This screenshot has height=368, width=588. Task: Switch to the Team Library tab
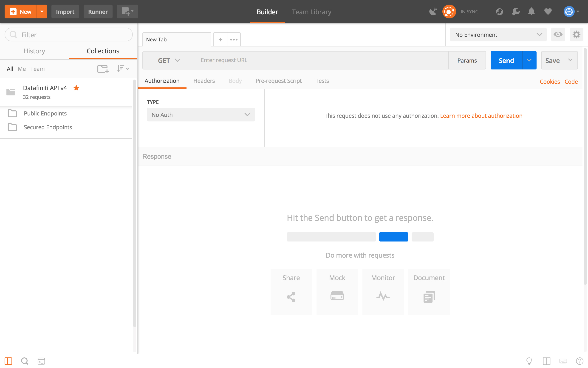coord(311,12)
